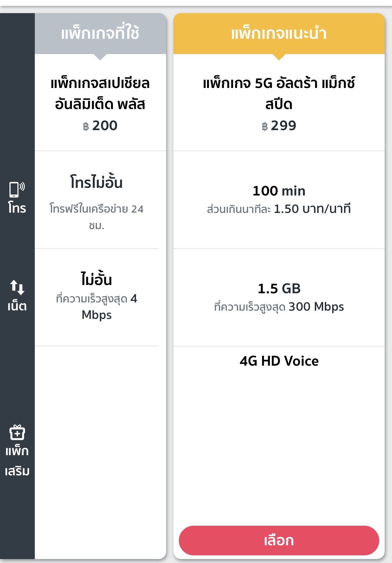This screenshot has width=392, height=563.
Task: Click the current package name อันลิมิเต็ด พลัส
Action: pyautogui.click(x=100, y=104)
